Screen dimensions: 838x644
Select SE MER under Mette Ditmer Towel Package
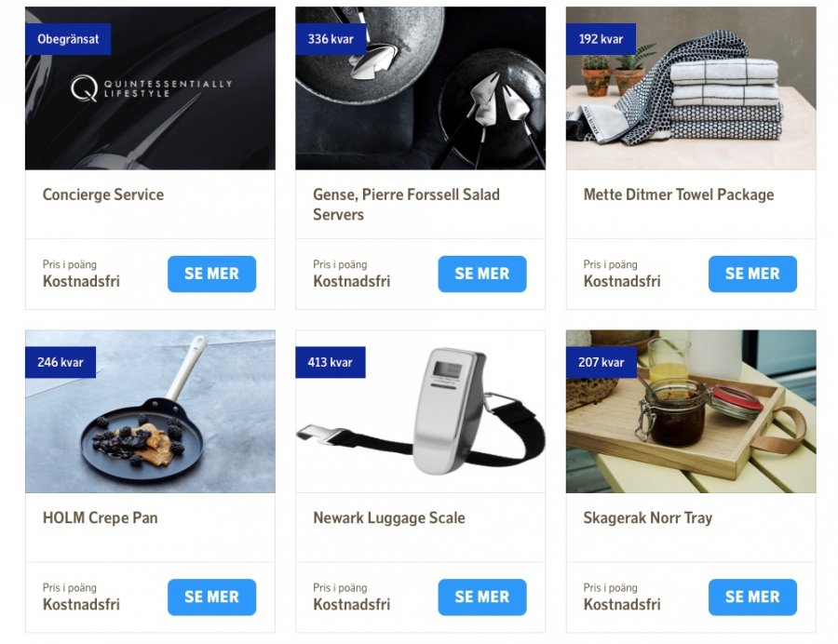tap(752, 274)
